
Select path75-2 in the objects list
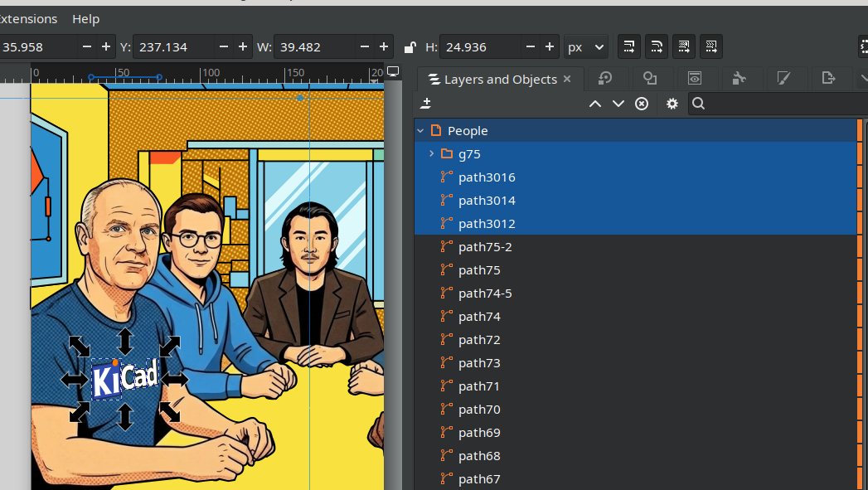click(485, 246)
